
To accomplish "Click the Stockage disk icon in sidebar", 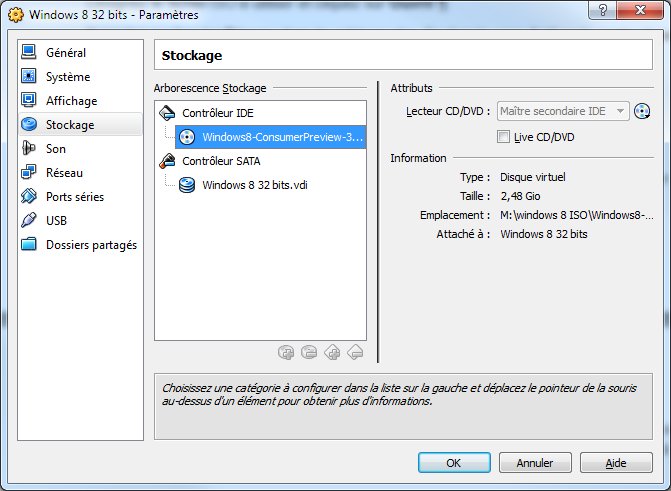I will click(29, 124).
